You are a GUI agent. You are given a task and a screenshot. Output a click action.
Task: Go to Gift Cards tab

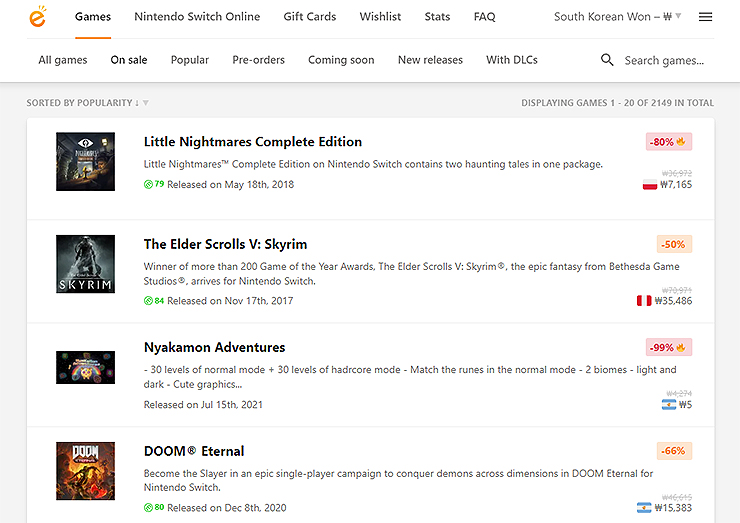coord(310,17)
